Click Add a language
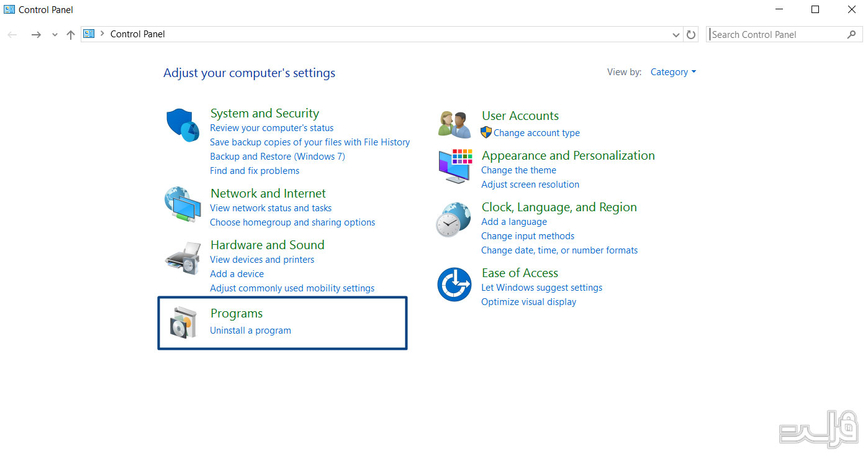This screenshot has height=456, width=868. click(x=514, y=222)
